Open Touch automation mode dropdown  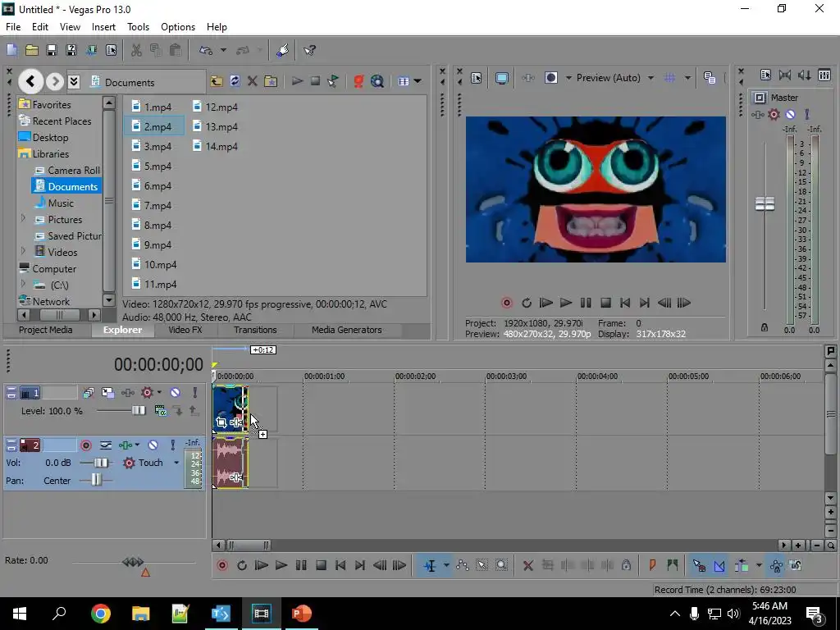pos(176,463)
